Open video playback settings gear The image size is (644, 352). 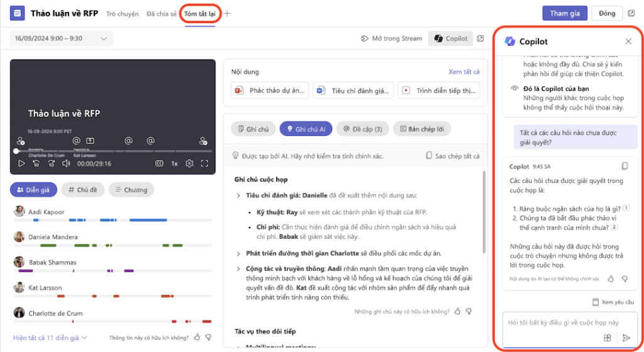click(189, 163)
